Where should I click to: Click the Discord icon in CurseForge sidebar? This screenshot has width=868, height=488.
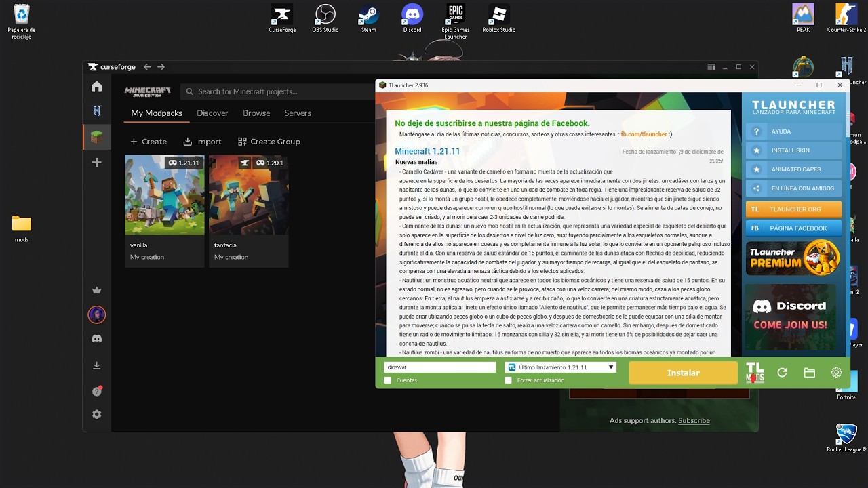96,338
